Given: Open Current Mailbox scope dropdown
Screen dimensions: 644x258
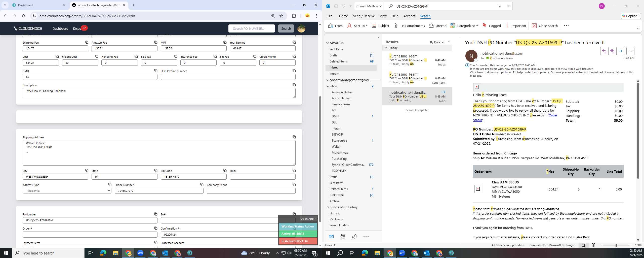Looking at the screenshot, I should tap(369, 6).
